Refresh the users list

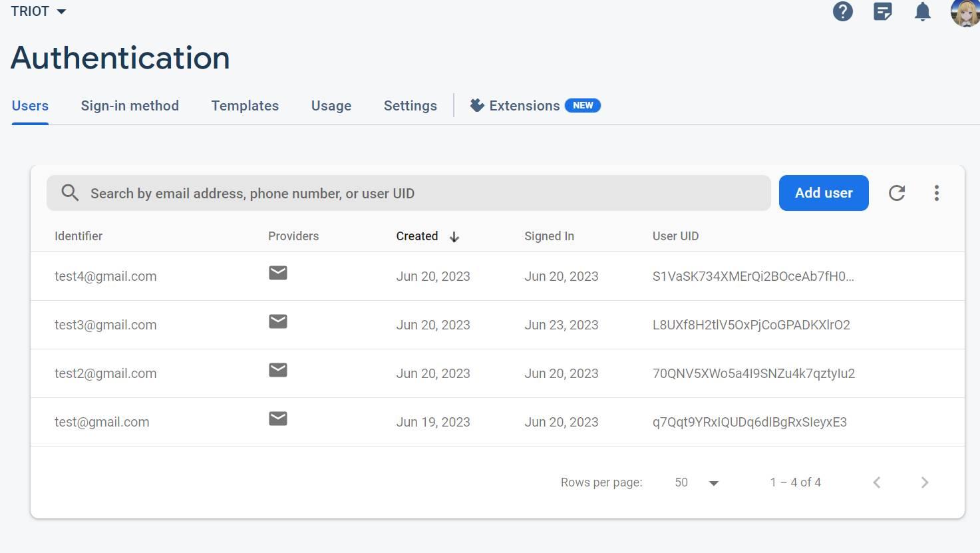(897, 193)
